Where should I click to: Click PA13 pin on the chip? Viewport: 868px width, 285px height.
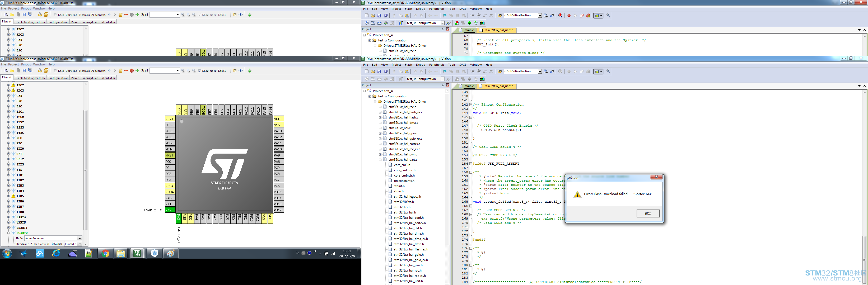[279, 131]
